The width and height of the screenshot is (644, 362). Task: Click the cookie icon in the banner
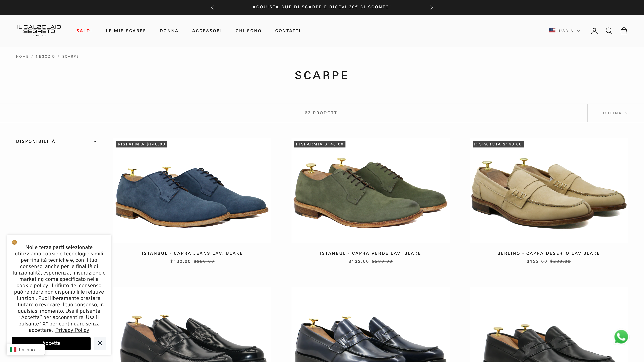coord(14,242)
